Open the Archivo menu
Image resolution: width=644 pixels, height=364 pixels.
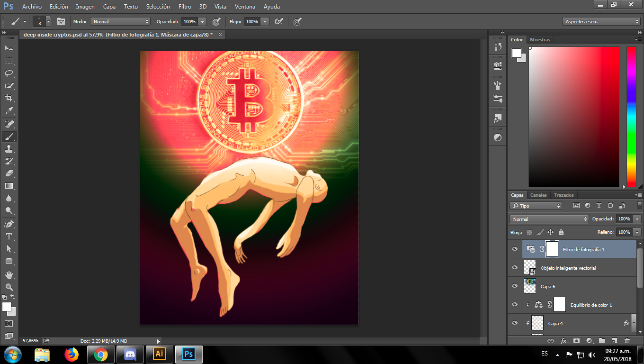click(32, 7)
